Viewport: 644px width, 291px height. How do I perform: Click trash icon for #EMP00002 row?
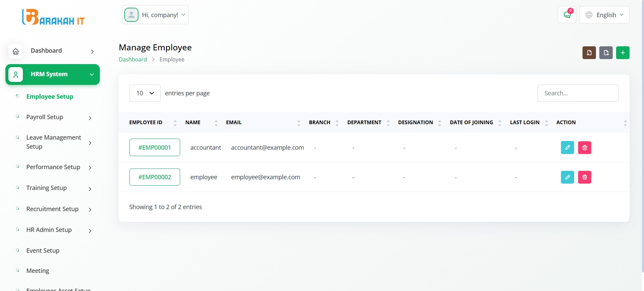tap(585, 177)
